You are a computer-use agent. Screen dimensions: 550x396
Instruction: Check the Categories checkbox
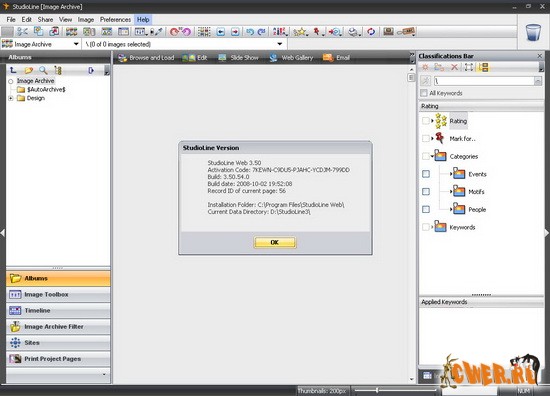425,156
